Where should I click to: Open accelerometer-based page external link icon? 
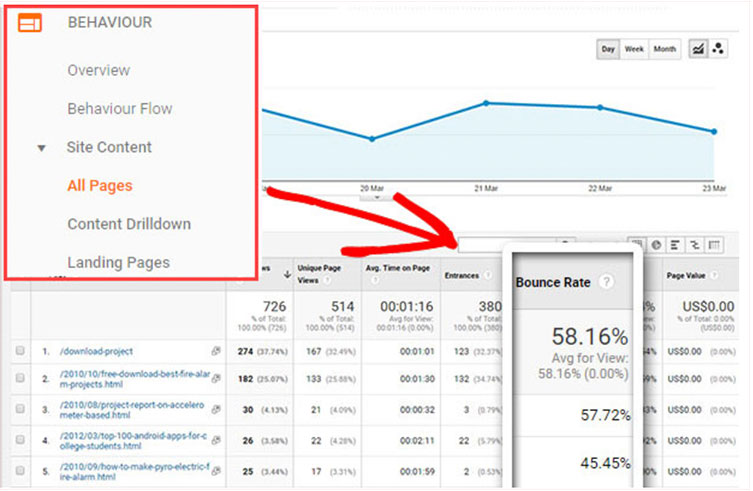216,409
